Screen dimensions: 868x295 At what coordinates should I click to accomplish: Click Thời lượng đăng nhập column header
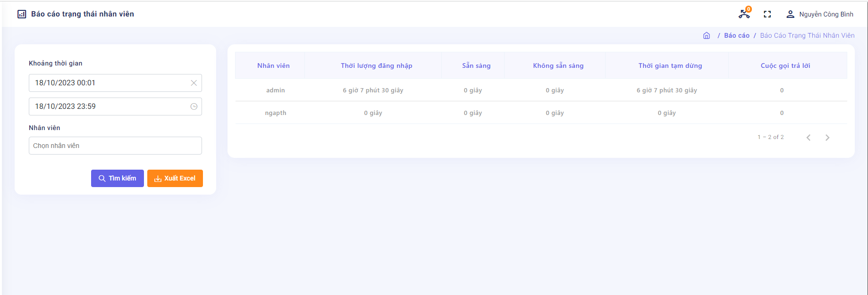click(x=377, y=66)
